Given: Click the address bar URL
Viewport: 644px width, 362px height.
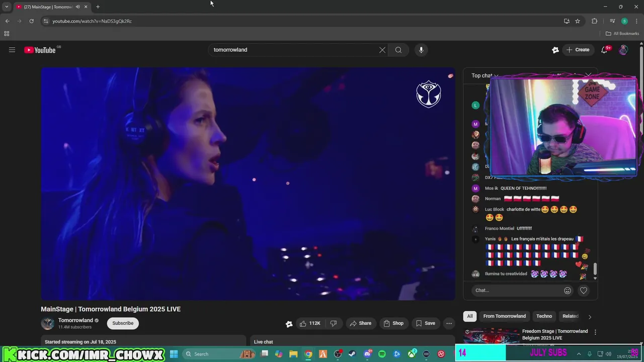Looking at the screenshot, I should (92, 21).
